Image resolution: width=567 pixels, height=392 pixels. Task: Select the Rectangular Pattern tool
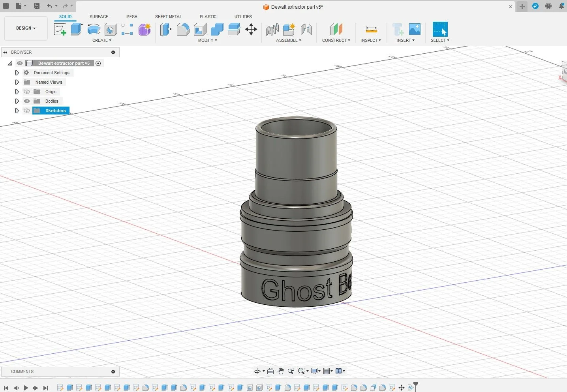(127, 29)
